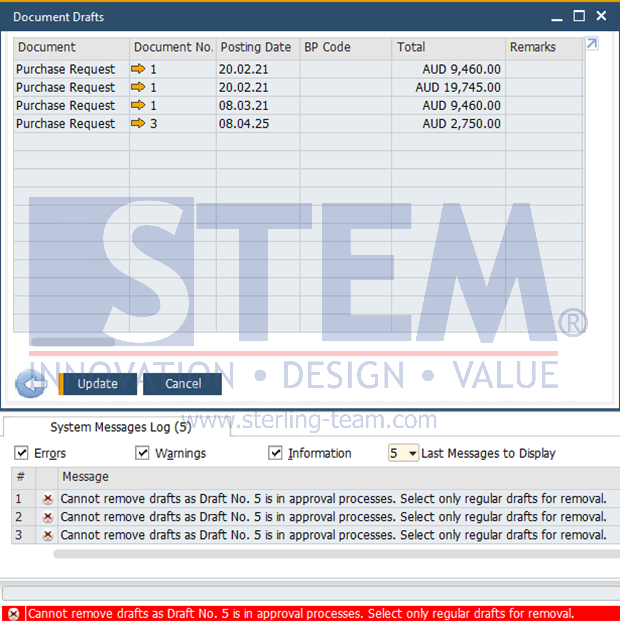
Task: Uncheck the Errors checkbox
Action: [x=22, y=453]
